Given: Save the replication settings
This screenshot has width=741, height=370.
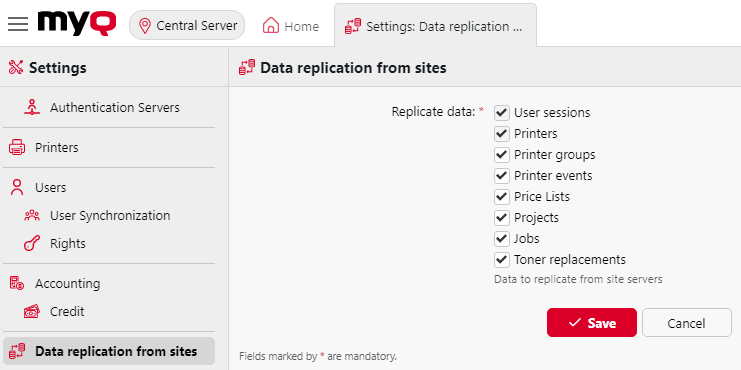Looking at the screenshot, I should coord(592,323).
